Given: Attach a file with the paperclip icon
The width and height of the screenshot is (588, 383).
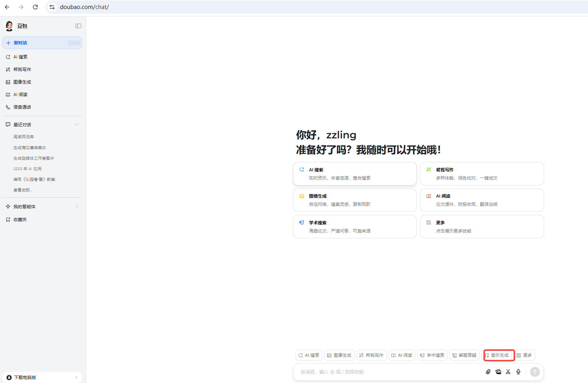Looking at the screenshot, I should (488, 372).
